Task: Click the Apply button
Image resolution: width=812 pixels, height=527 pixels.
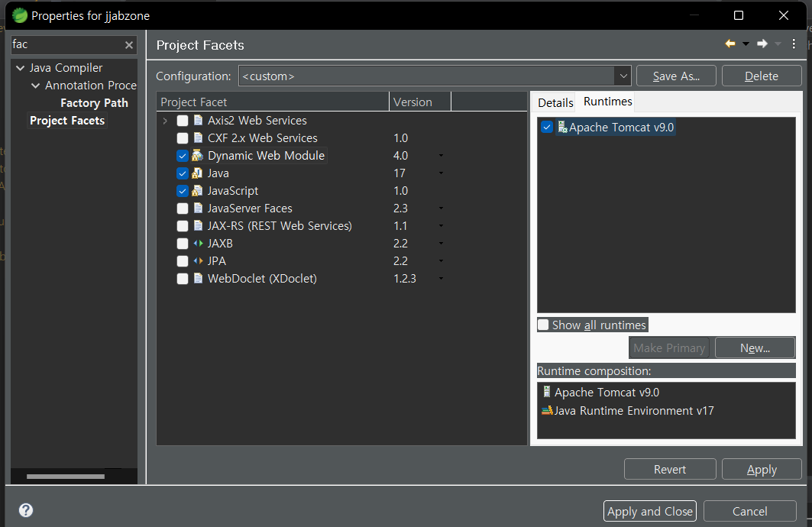Action: point(762,469)
